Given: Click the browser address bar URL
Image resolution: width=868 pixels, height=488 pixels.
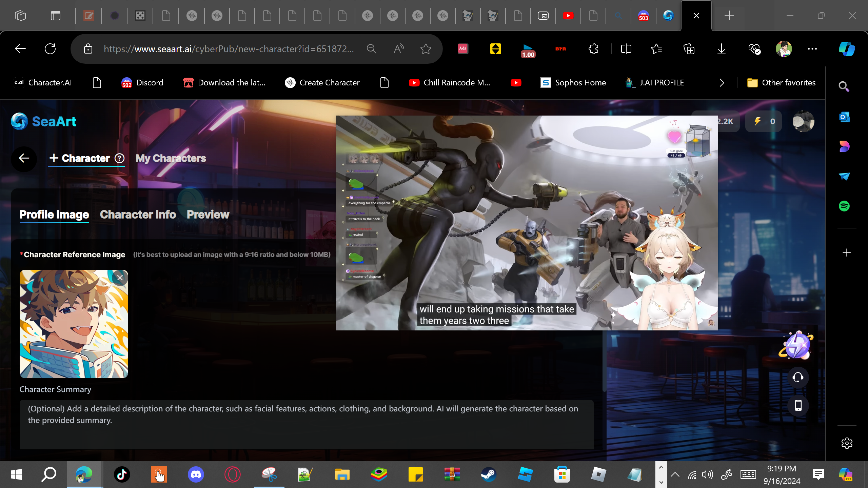Looking at the screenshot, I should [229, 49].
